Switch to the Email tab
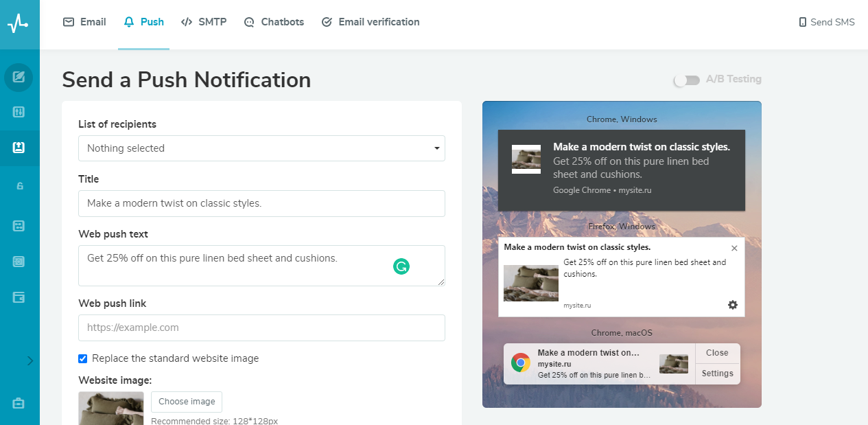 84,22
